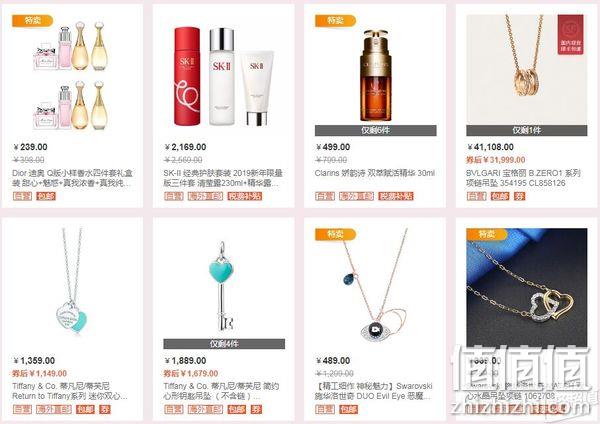This screenshot has width=600, height=424.
Task: Click the 特卖 badge on the Swarovski Evil Eye
Action: pos(336,234)
